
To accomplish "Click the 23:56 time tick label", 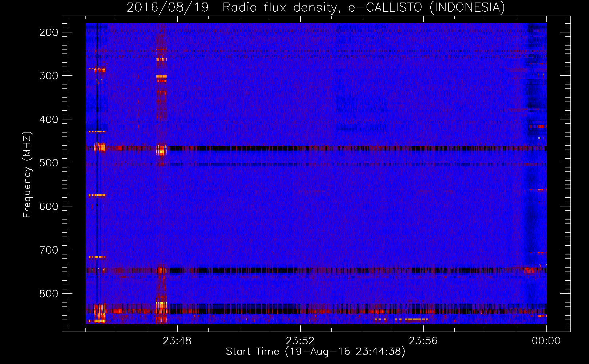I will (423, 341).
